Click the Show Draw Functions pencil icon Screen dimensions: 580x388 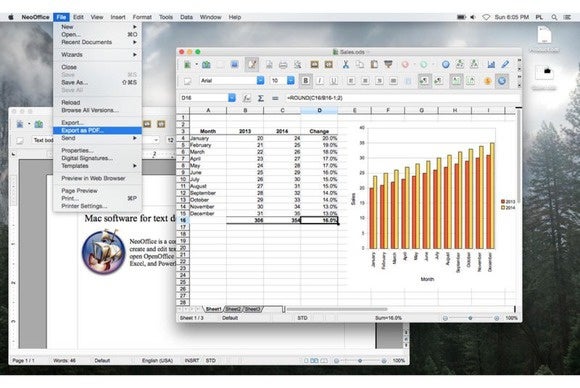(505, 64)
